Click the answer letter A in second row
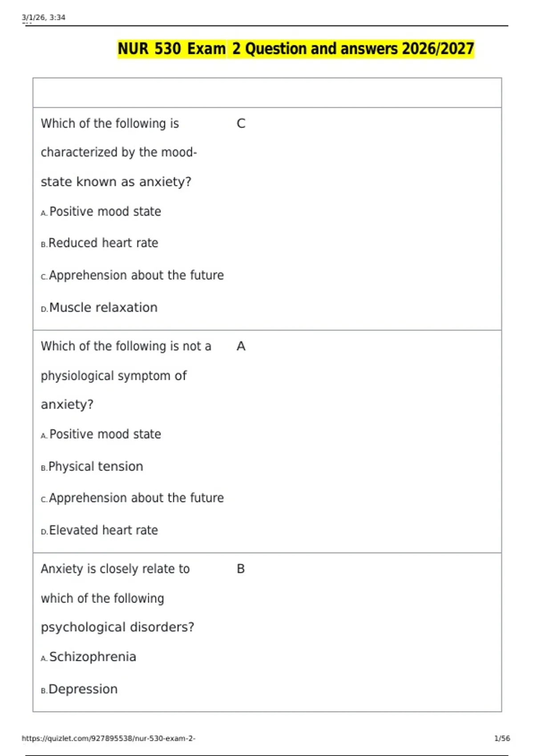Viewport: 534px width, 756px height. [x=241, y=346]
